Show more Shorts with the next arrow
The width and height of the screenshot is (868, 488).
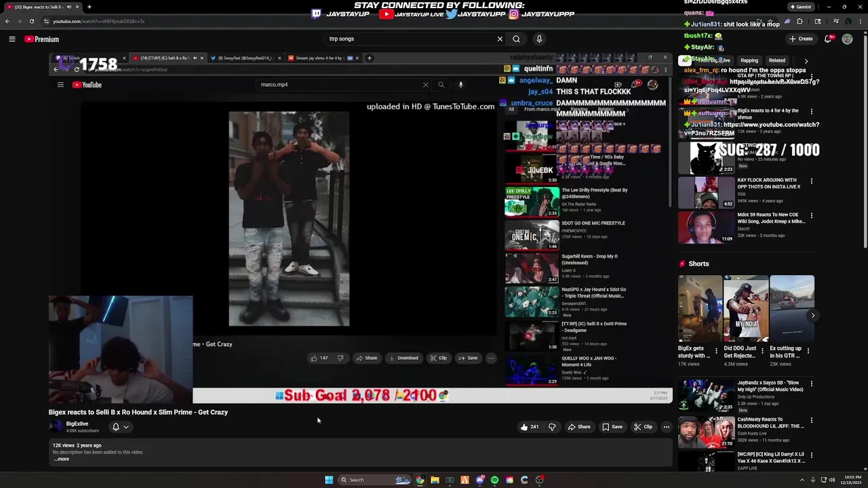coord(812,315)
